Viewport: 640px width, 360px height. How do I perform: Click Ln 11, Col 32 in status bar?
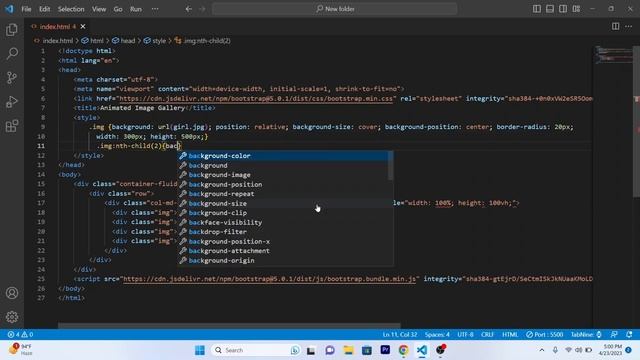pos(400,334)
